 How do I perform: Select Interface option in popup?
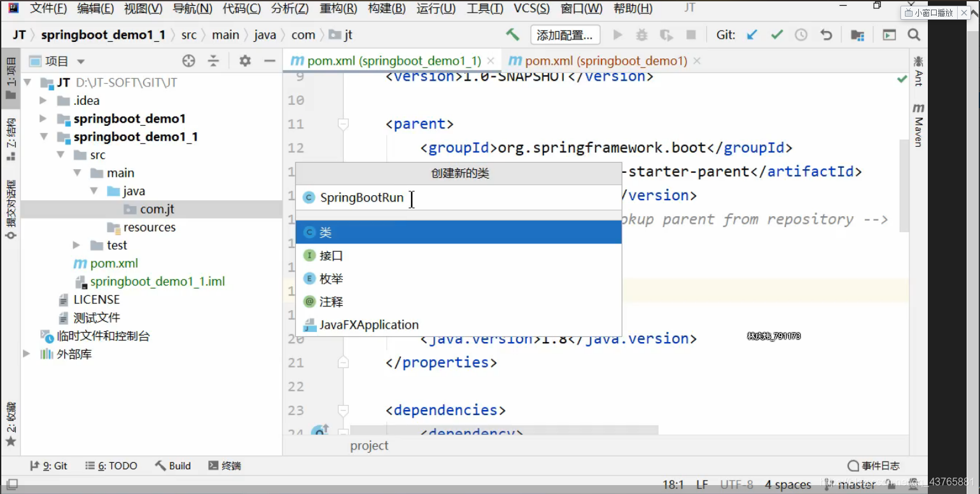(x=458, y=256)
